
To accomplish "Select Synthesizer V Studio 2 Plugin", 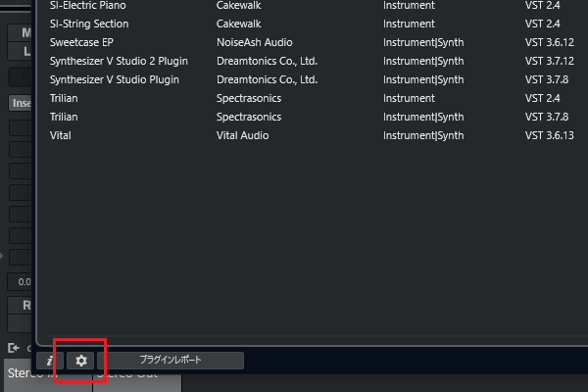I will click(x=119, y=61).
